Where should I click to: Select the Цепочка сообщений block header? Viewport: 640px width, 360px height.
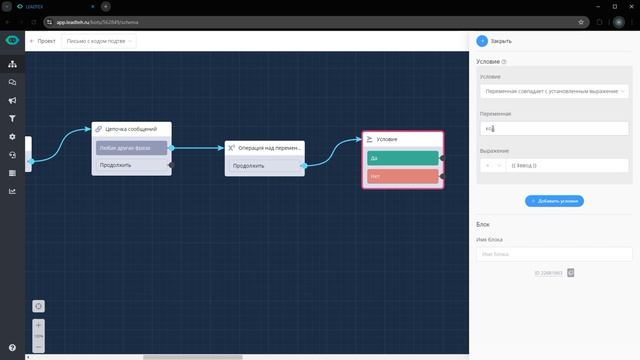click(131, 129)
